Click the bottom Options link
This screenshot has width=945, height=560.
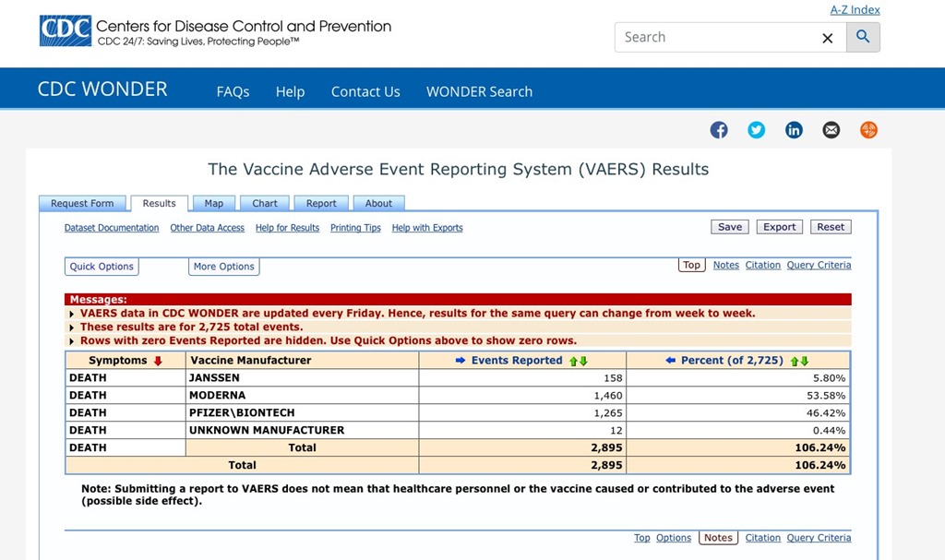[x=674, y=538]
